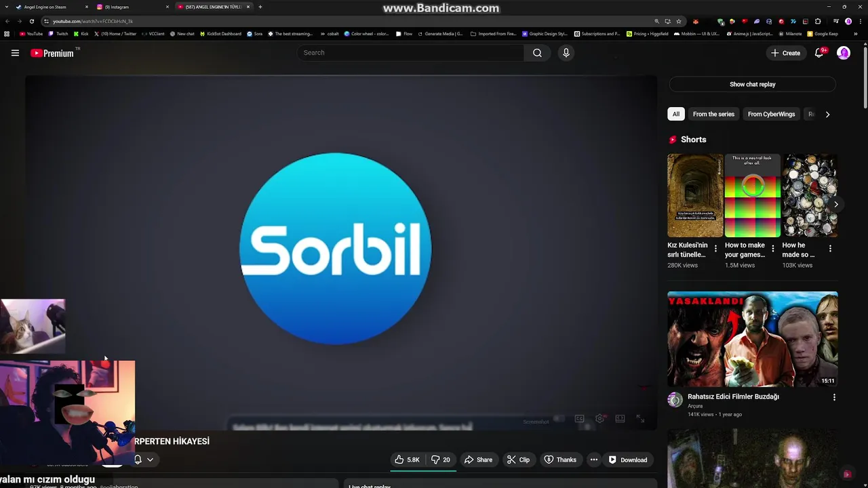Screen dimensions: 868x488
Task: Close the Instagram tab
Action: (167, 7)
